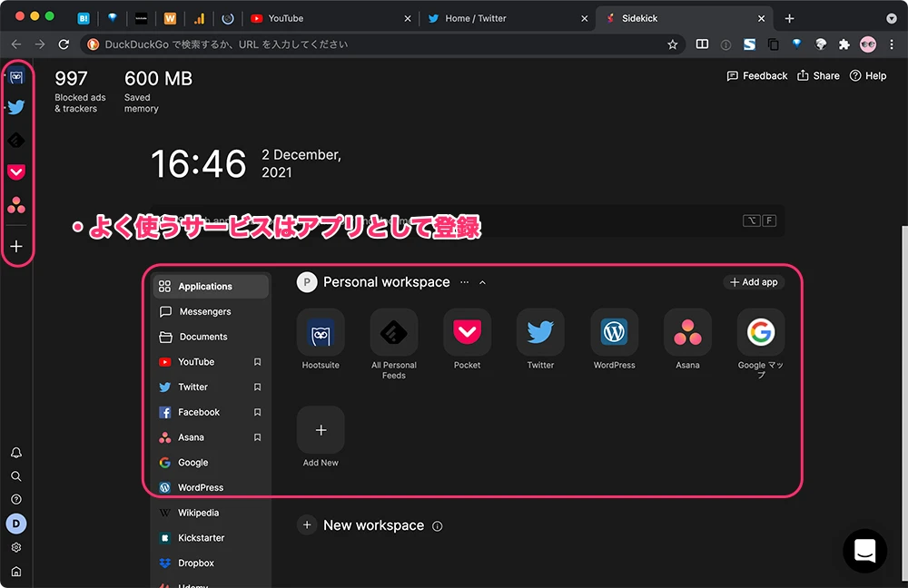Open the Extensions puzzle icon
This screenshot has height=588, width=908.
point(844,44)
